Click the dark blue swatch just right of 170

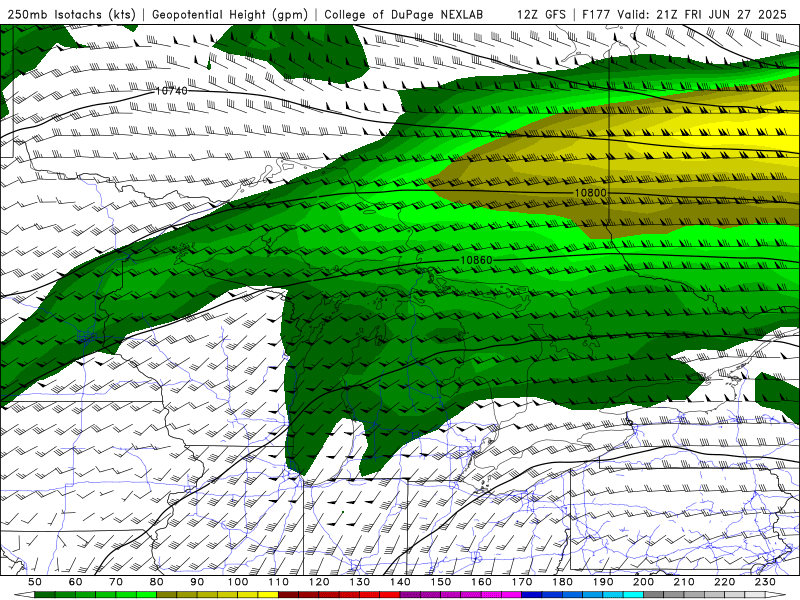(x=532, y=595)
